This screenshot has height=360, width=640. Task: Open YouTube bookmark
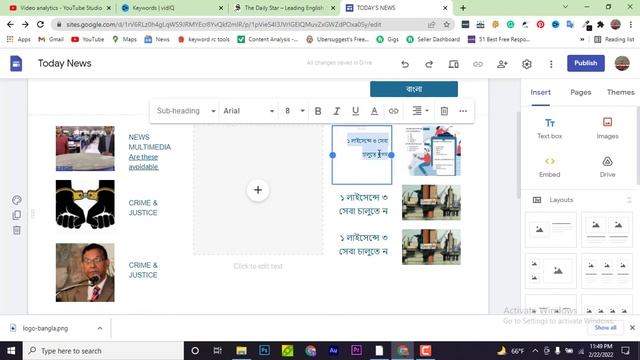coord(88,40)
